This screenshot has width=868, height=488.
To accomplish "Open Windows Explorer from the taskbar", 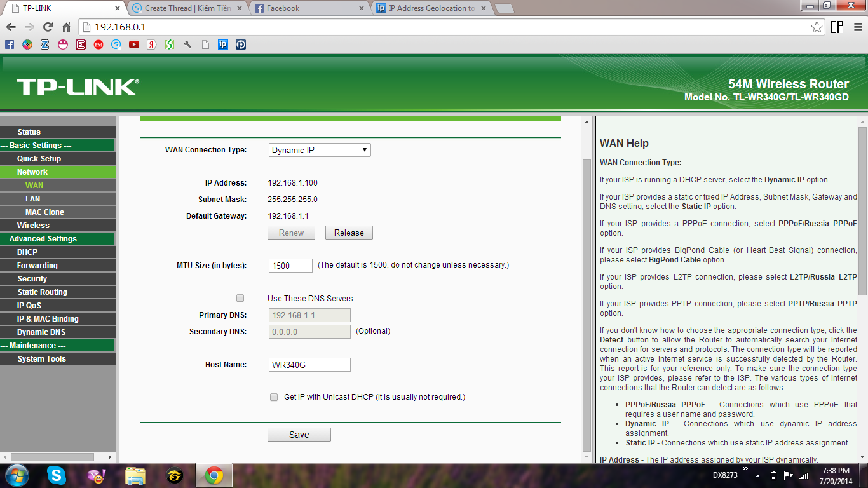I will tap(135, 475).
